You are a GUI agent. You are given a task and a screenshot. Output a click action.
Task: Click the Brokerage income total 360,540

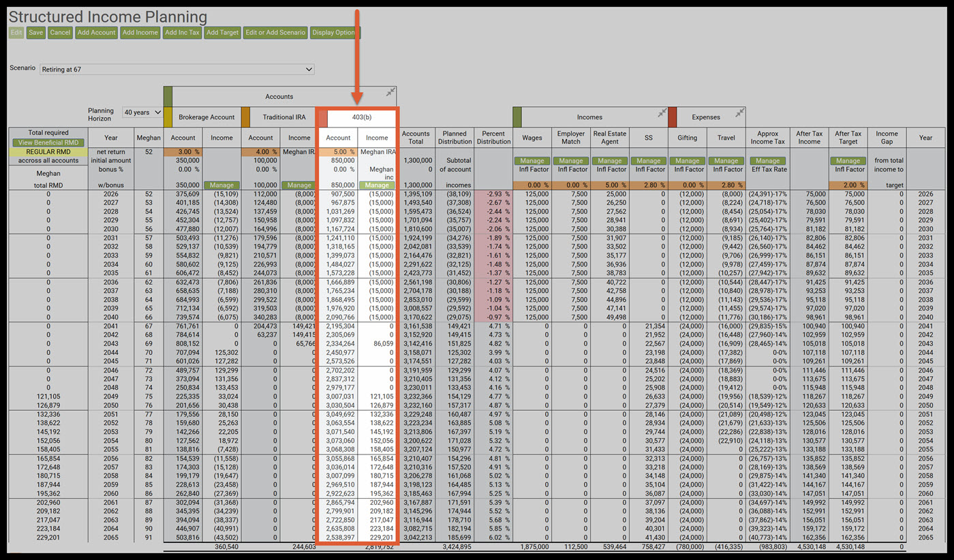[226, 546]
